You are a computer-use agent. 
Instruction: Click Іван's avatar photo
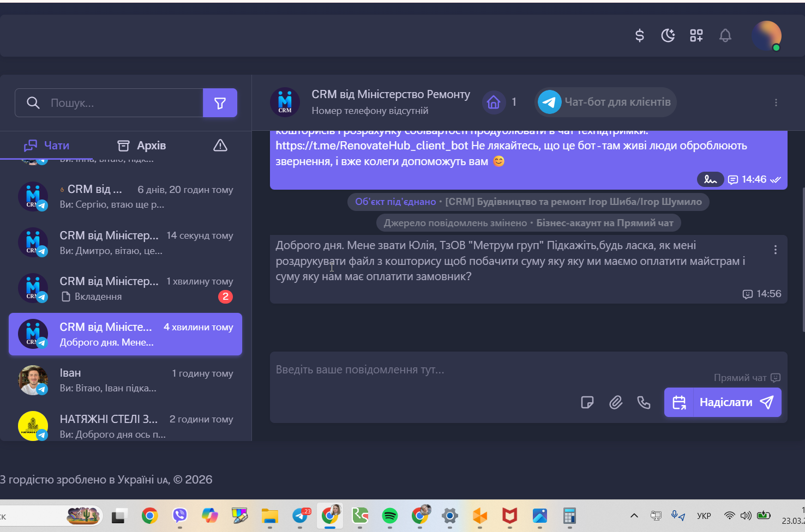click(33, 380)
